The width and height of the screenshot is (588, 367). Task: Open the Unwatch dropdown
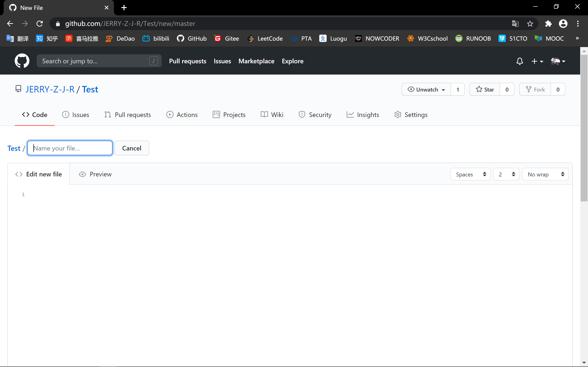click(x=427, y=89)
